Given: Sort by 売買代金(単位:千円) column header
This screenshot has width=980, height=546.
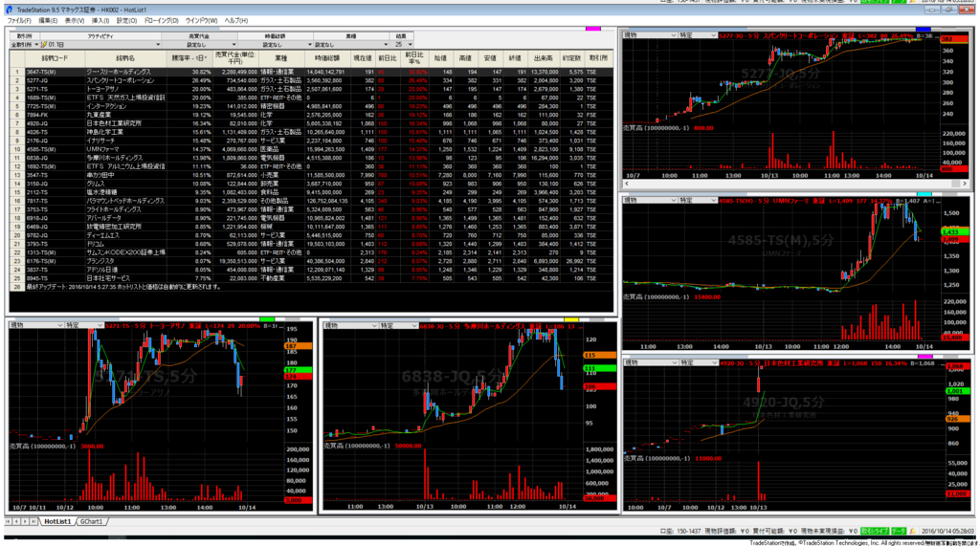Looking at the screenshot, I should click(x=235, y=58).
